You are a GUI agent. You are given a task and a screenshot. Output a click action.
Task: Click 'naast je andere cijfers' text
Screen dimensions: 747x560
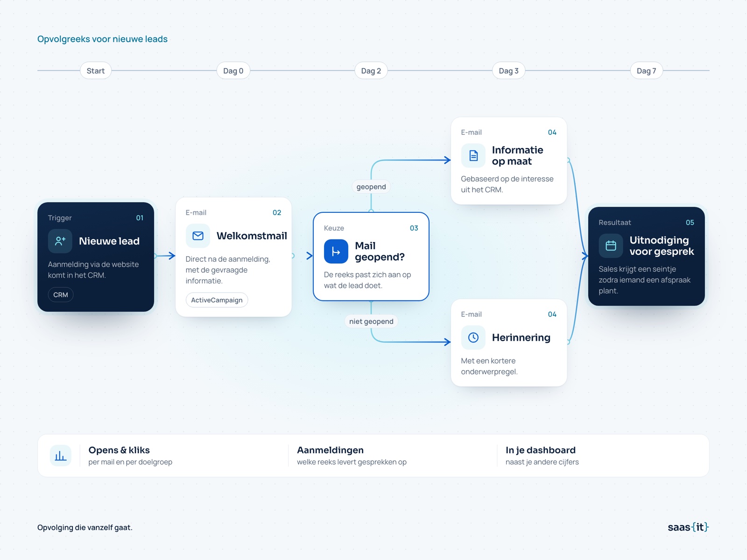(542, 462)
